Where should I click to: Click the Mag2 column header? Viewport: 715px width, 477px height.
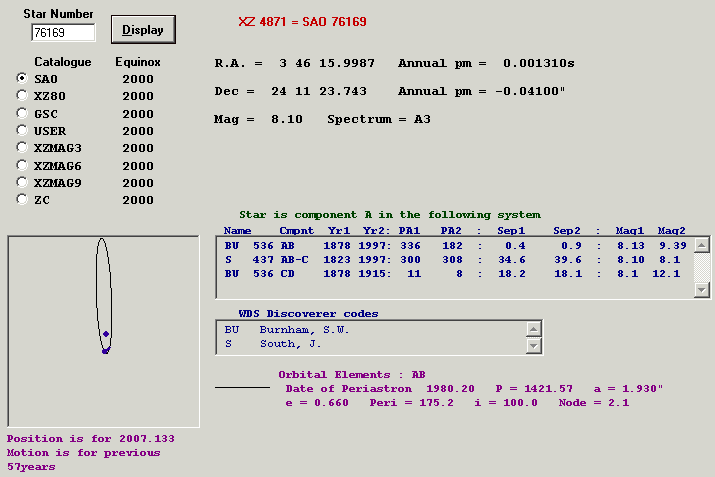[671, 231]
